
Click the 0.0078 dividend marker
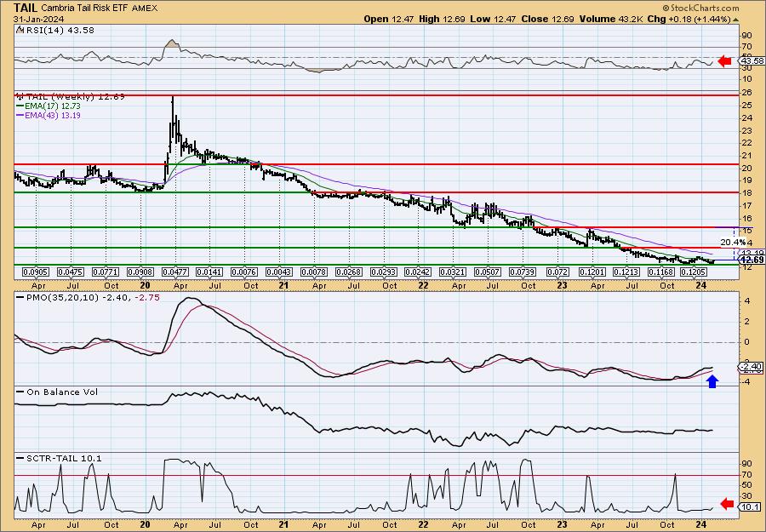coord(314,272)
